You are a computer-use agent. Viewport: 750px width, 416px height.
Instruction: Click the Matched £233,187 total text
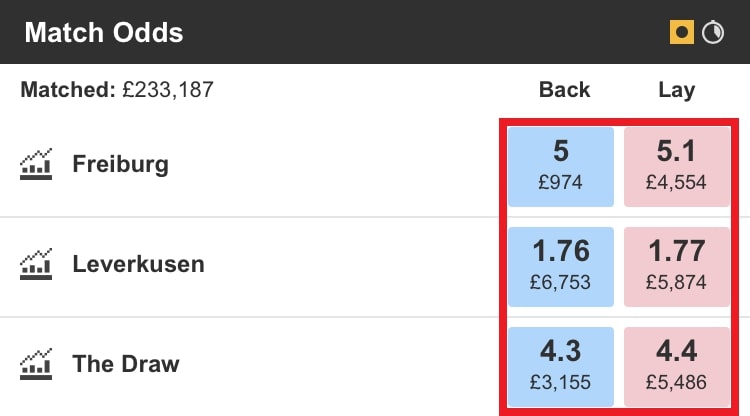pyautogui.click(x=117, y=90)
